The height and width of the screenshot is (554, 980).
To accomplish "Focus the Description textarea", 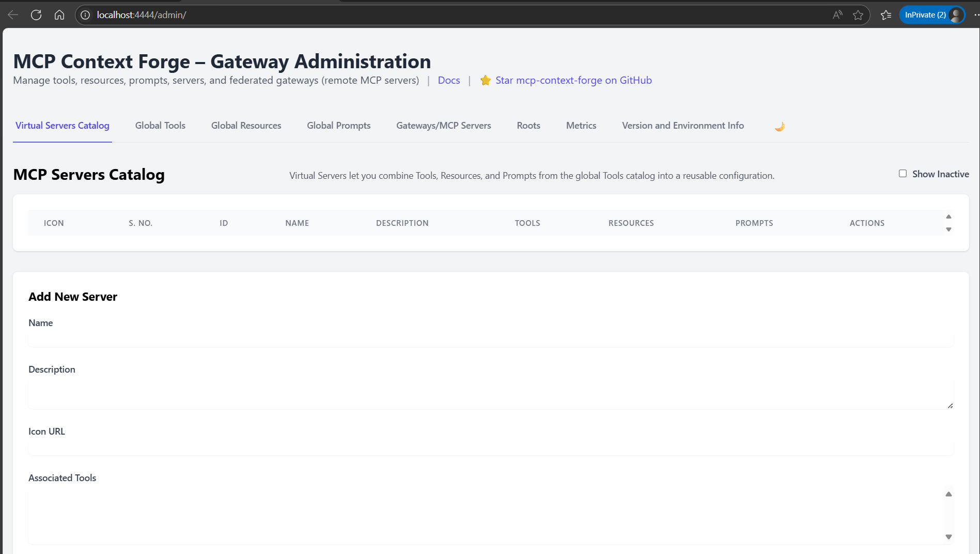I will [x=491, y=394].
